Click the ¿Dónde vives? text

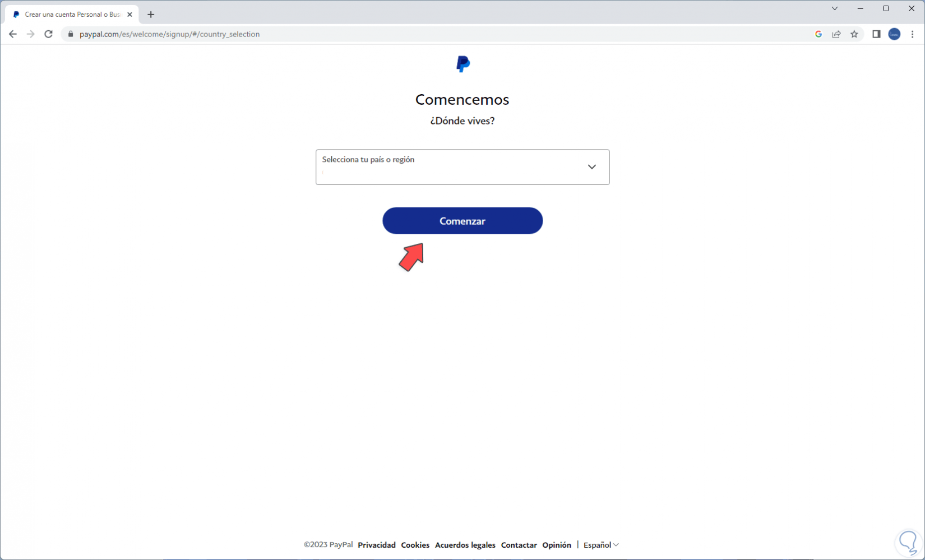pos(462,121)
